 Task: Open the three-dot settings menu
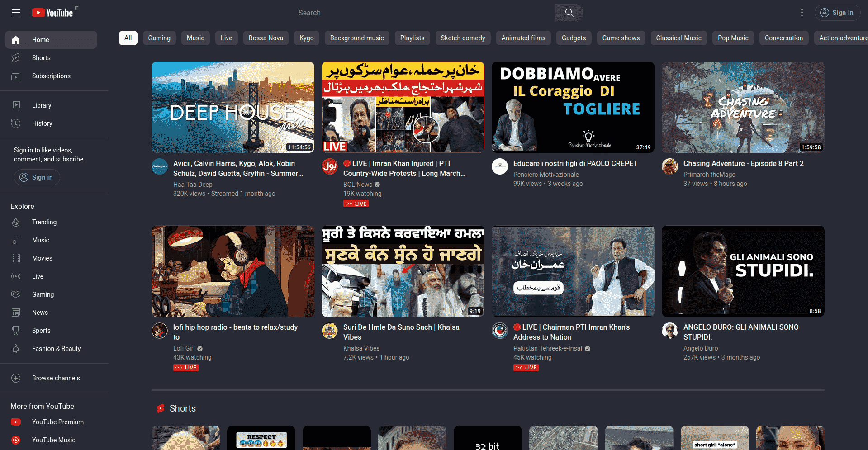coord(802,13)
